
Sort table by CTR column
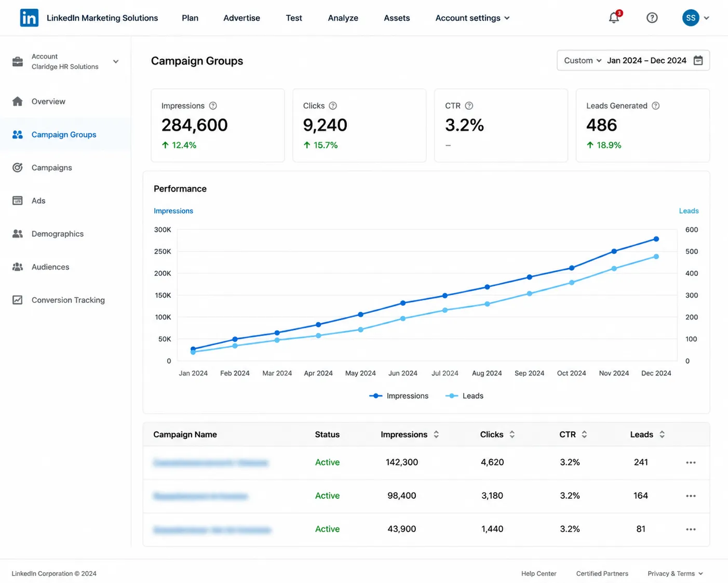click(x=584, y=434)
